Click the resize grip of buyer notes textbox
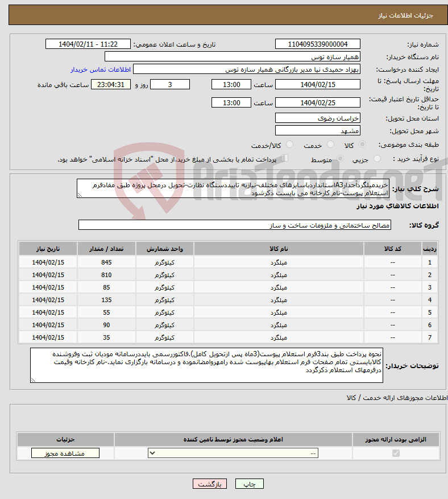Screen dimensions: 448x499 pos(33,380)
